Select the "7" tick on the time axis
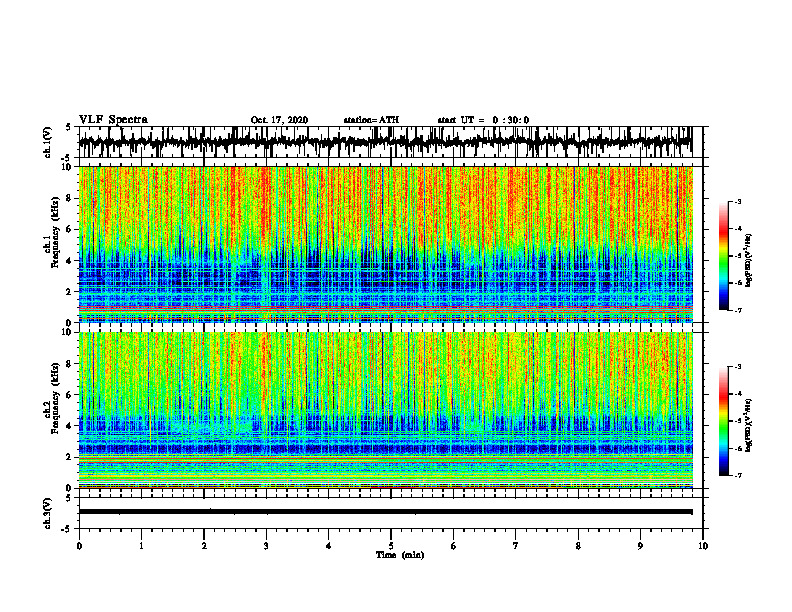Viewport: 792px width, 612px height. coord(516,546)
